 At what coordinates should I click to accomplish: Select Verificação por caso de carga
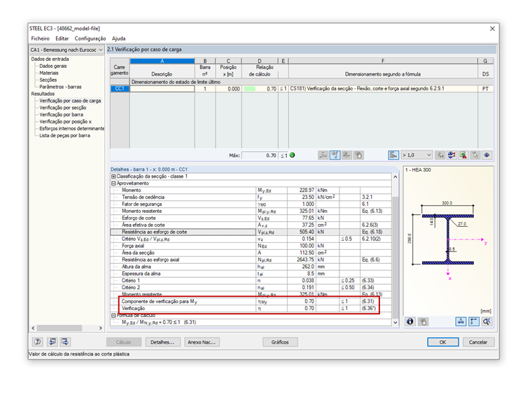(x=70, y=101)
